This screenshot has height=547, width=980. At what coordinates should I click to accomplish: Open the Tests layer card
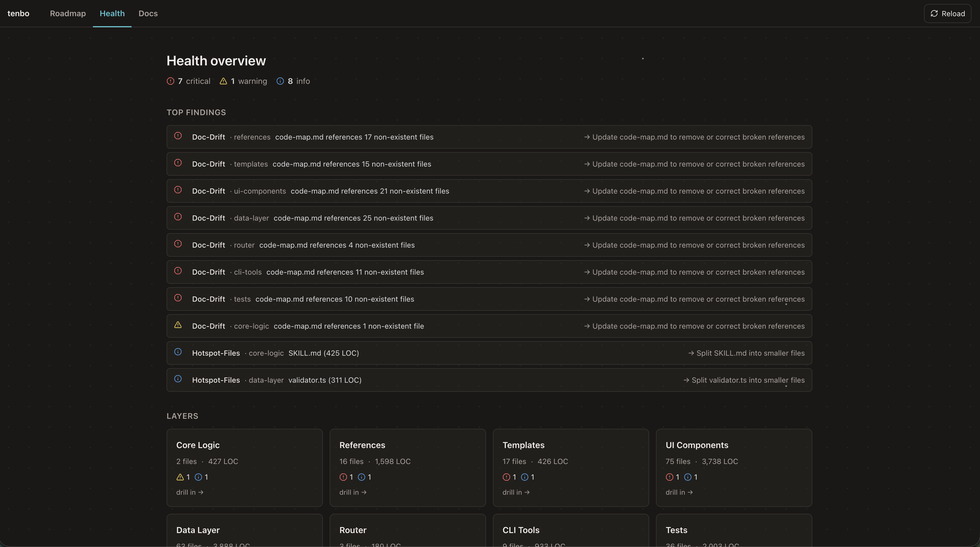(x=734, y=531)
